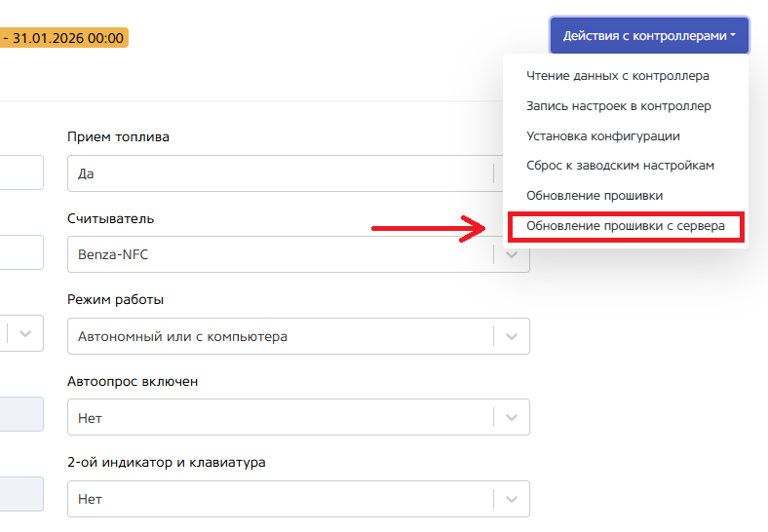Click the 'Нет' value under Автоопрос включен
This screenshot has height=532, width=768.
pyautogui.click(x=91, y=418)
